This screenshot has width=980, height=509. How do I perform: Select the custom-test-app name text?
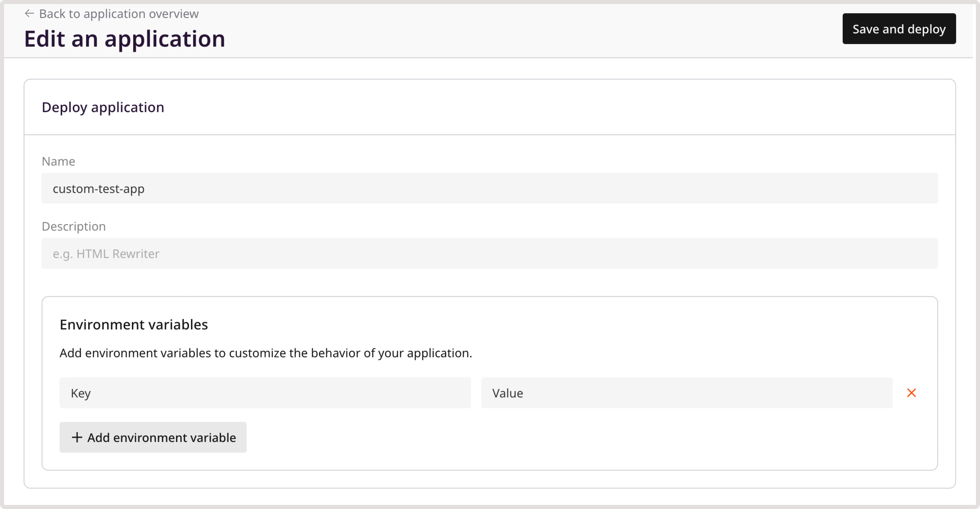pos(99,188)
